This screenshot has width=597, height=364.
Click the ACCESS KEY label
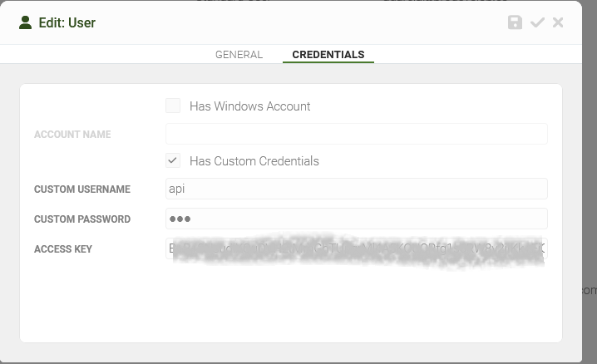63,249
